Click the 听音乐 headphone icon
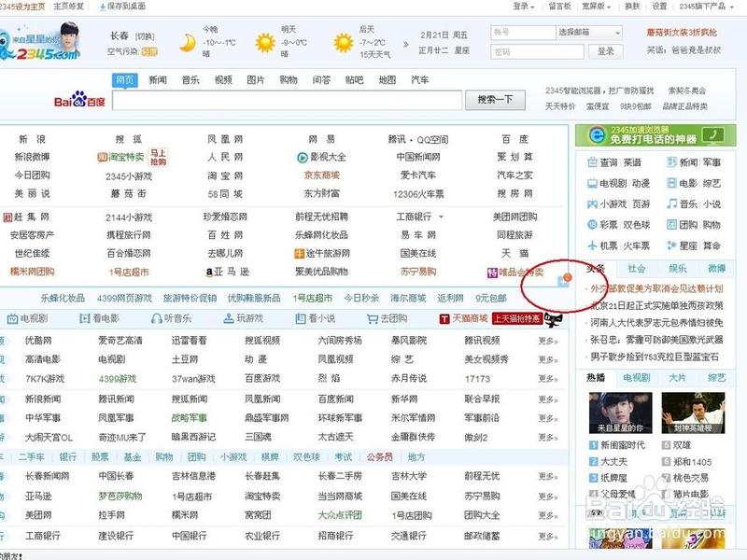The width and height of the screenshot is (747, 560). pos(156,318)
